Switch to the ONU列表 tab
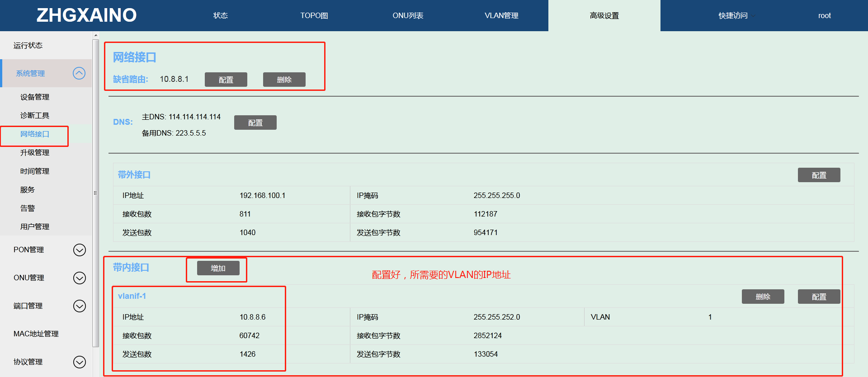Viewport: 868px width, 377px height. pos(408,15)
